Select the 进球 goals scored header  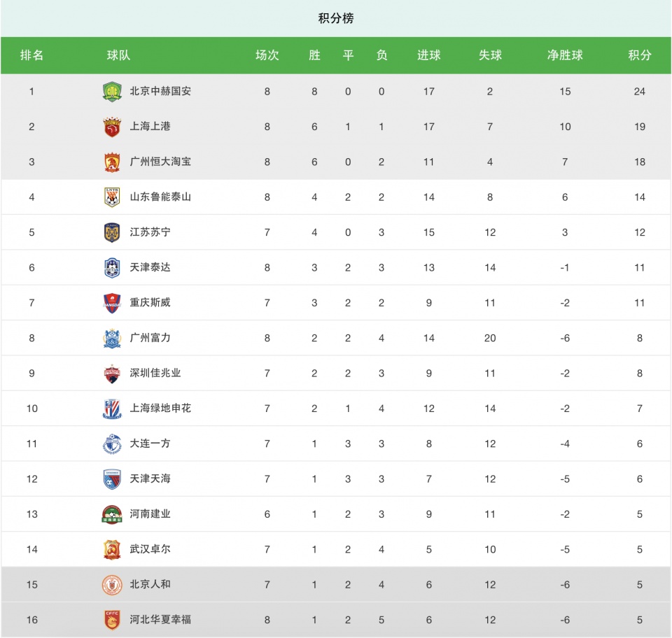point(428,55)
